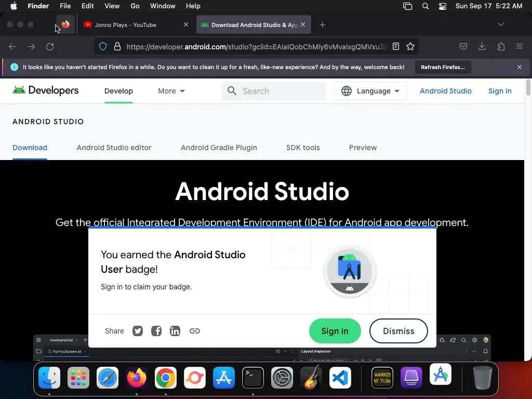Click the Android Studio User badge image

click(350, 271)
